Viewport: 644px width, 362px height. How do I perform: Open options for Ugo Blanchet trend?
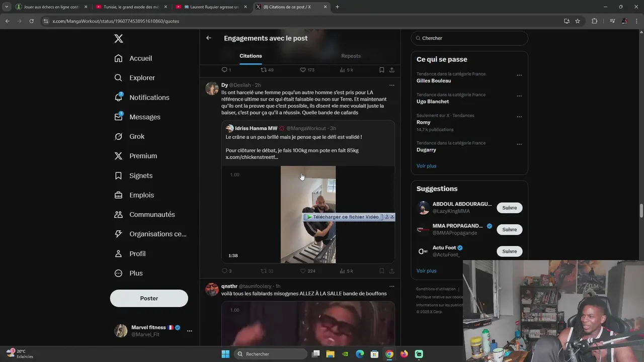click(x=519, y=96)
